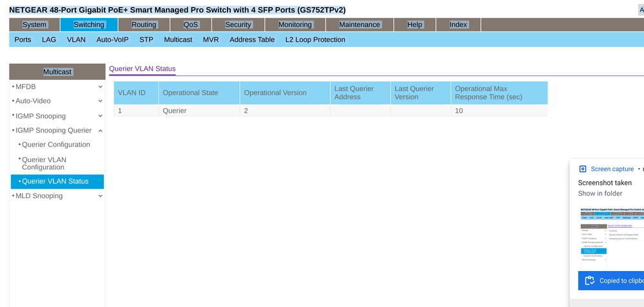Open the Index tab
Image resolution: width=644 pixels, height=307 pixels.
458,24
